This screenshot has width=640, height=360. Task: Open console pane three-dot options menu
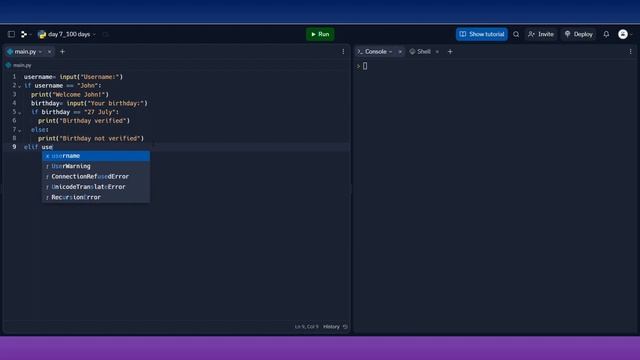[631, 52]
